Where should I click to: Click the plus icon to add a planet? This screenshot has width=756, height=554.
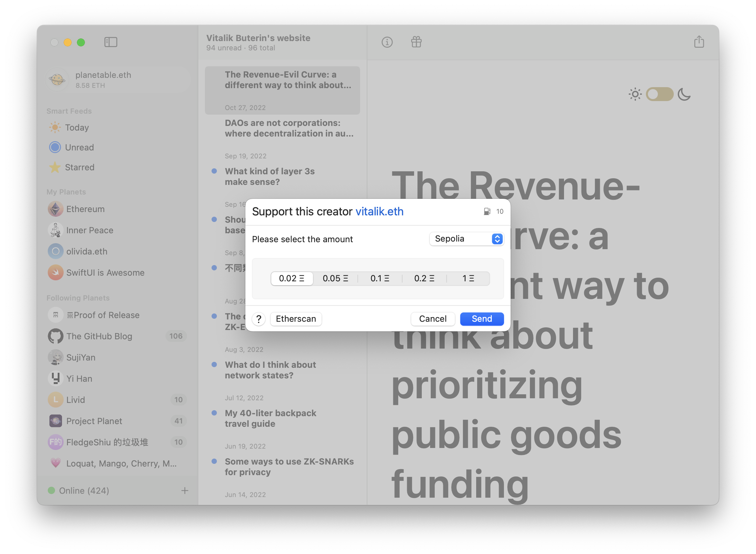pyautogui.click(x=185, y=491)
